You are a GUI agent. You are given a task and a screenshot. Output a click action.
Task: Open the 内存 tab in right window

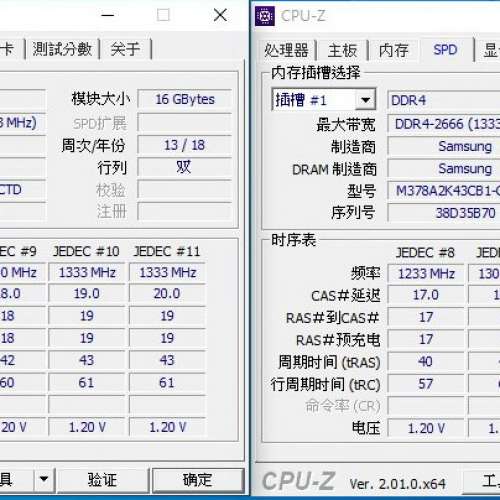click(x=393, y=51)
